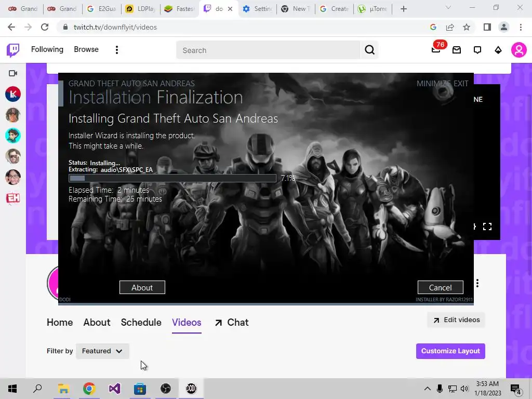Screen dimensions: 532x399
Task: Open Chrome three-dot menu
Action: tap(521, 27)
